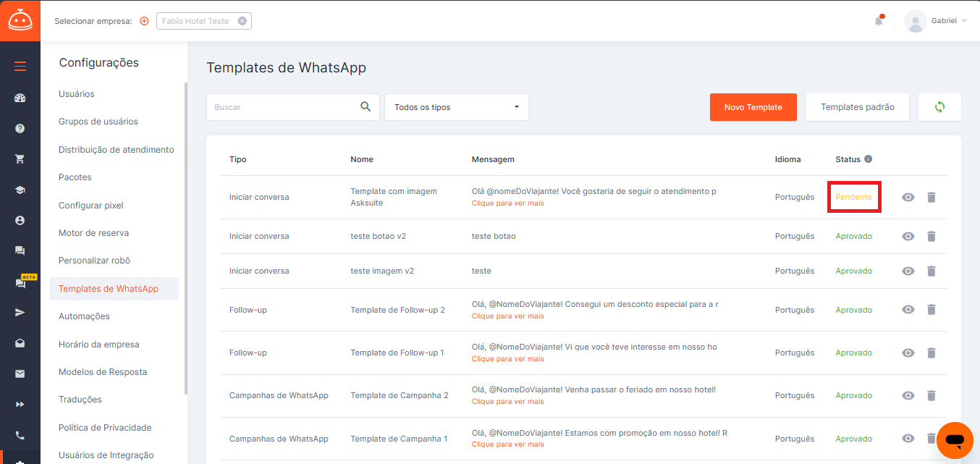Screen dimensions: 980x464
Task: Toggle the orange hamburger menu
Action: (x=20, y=67)
